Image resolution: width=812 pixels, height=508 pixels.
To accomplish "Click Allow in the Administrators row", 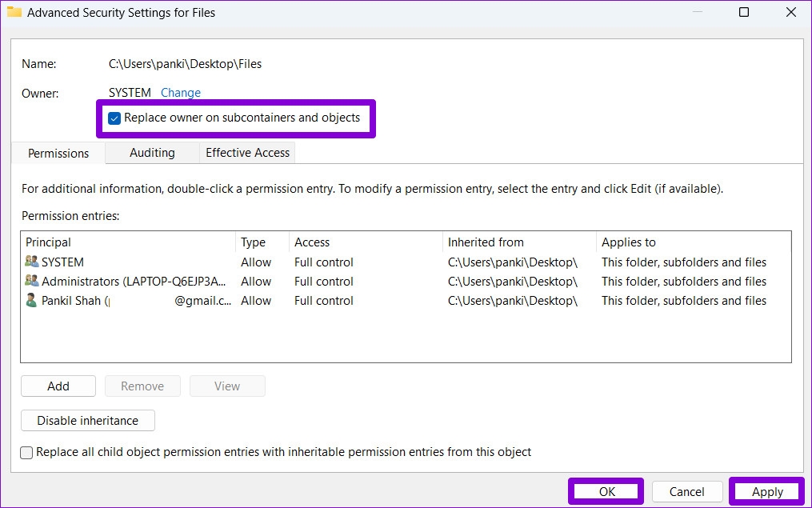I will click(256, 281).
